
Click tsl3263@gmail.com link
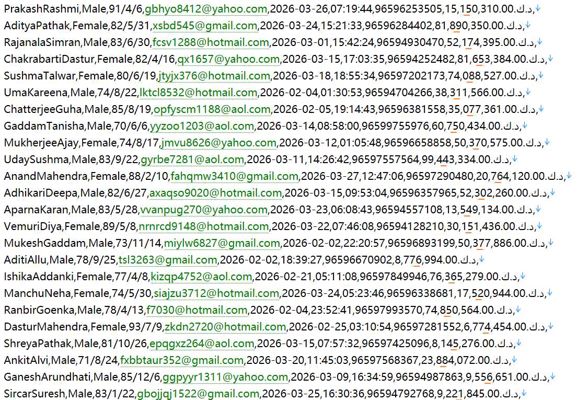point(168,259)
